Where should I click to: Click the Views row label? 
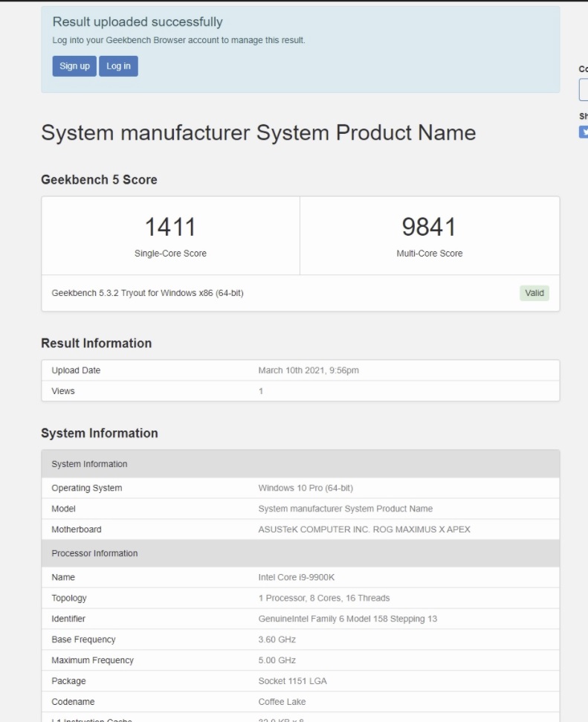(63, 391)
